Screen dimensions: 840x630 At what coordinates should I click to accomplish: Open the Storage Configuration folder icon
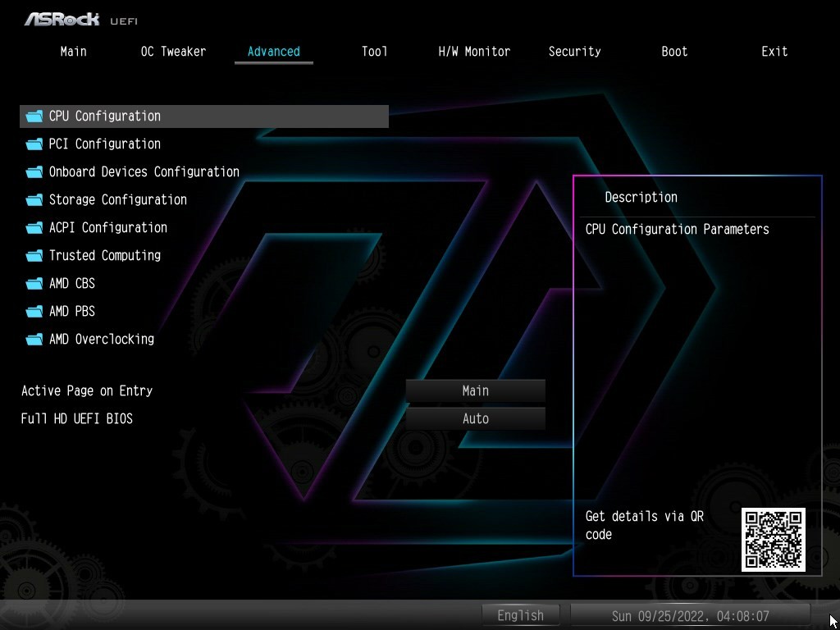pos(34,200)
